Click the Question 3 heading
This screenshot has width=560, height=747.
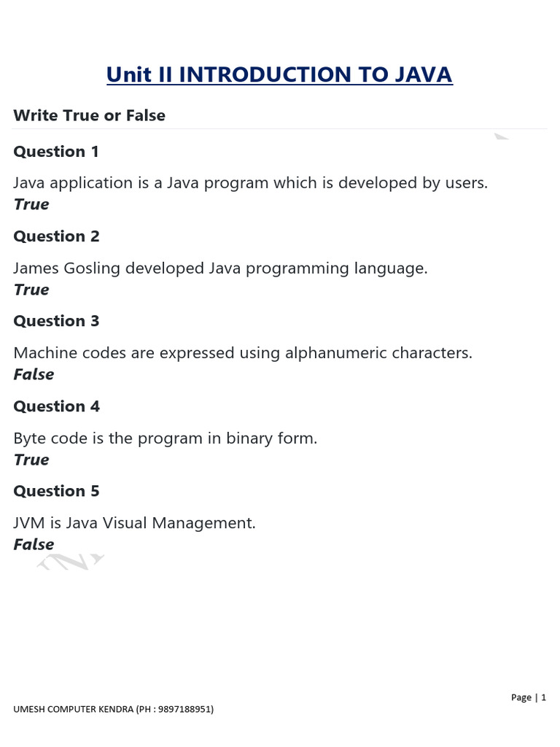click(56, 321)
